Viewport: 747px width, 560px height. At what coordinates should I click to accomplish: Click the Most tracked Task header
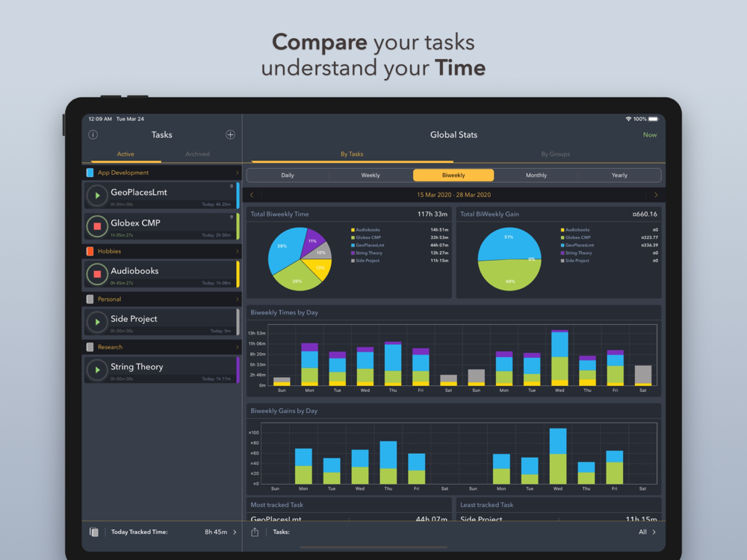point(277,505)
